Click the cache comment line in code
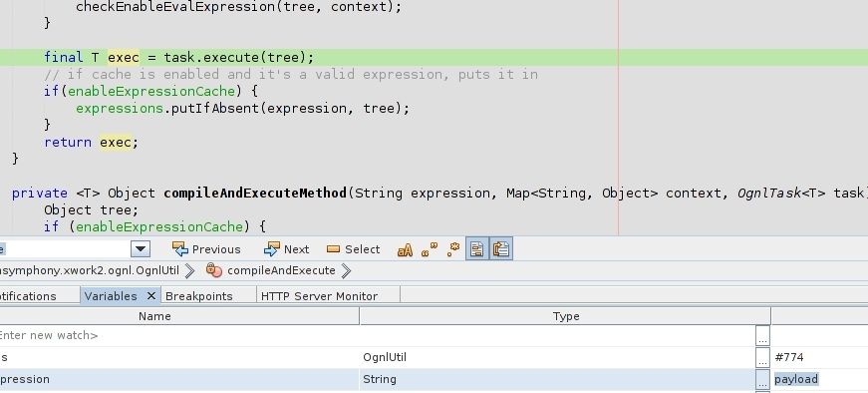The height and width of the screenshot is (393, 868). tap(291, 75)
